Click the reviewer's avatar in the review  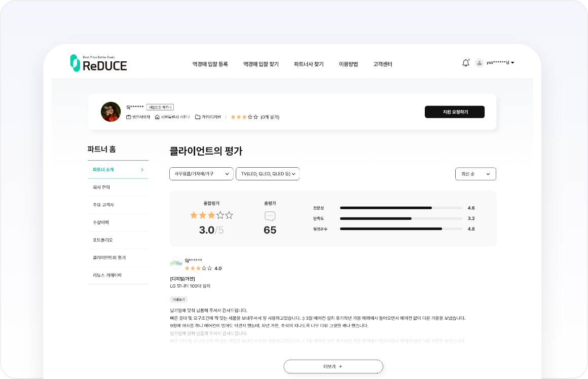[x=176, y=263]
